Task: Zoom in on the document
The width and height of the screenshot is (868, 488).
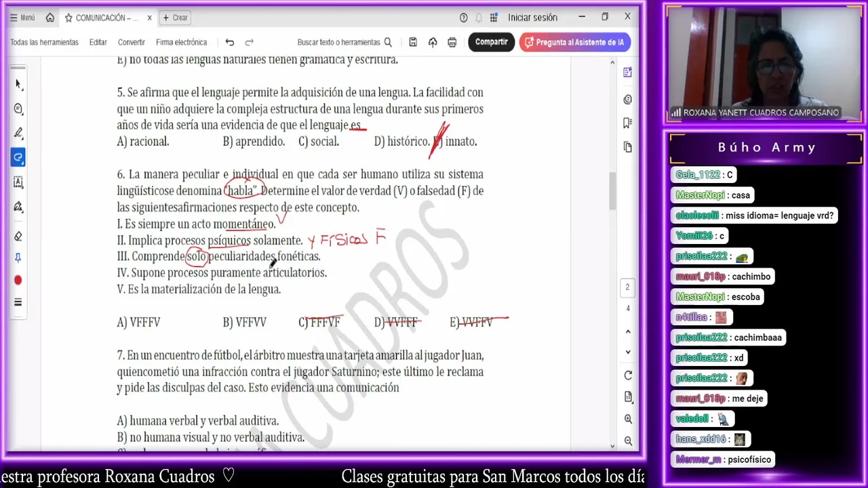Action: coord(628,419)
